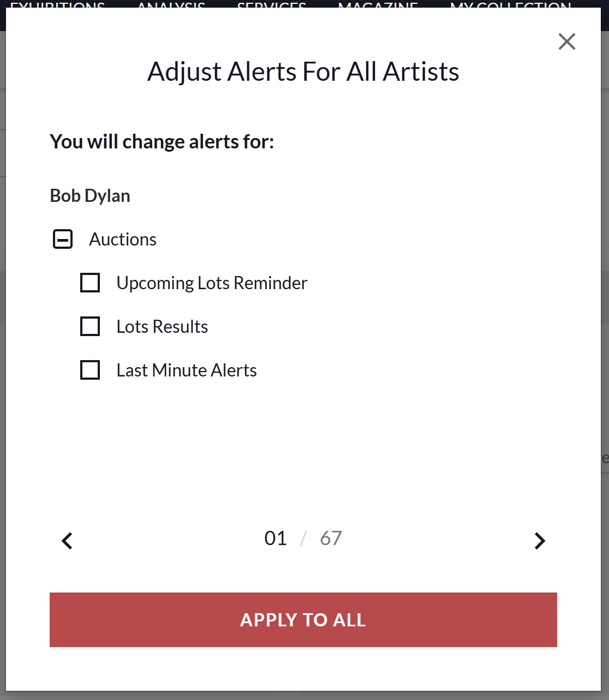Select the Upcoming Lots Reminder label
Screen dimensions: 609x700
pos(212,283)
